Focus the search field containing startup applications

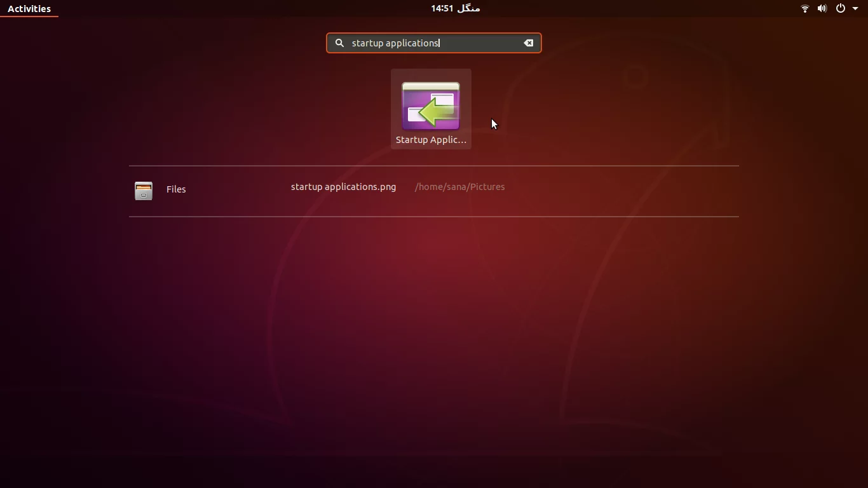pos(434,43)
